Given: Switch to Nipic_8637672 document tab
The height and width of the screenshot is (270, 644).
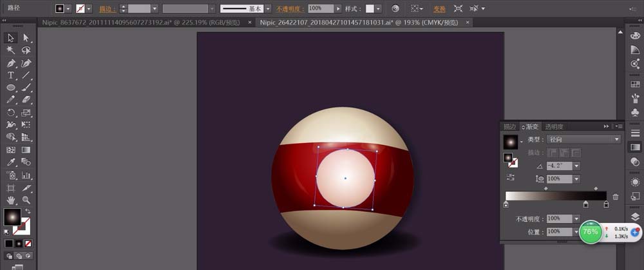Looking at the screenshot, I should [x=141, y=23].
